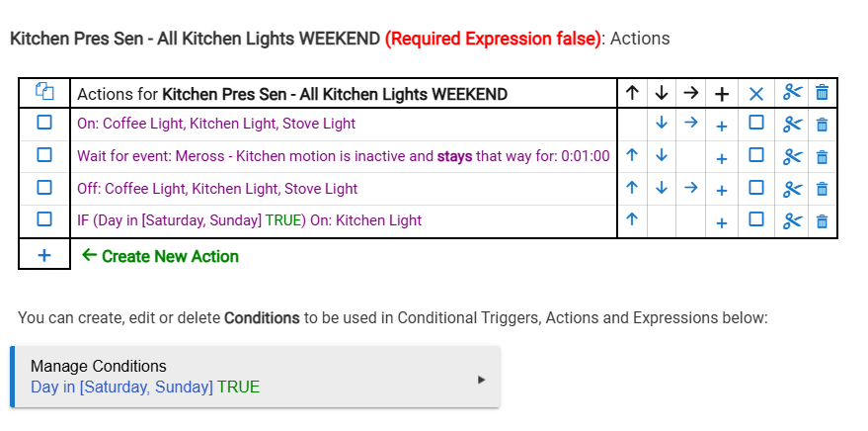The width and height of the screenshot is (868, 431).
Task: Edit the IF Day in Saturday, Sunday action
Action: (x=249, y=220)
